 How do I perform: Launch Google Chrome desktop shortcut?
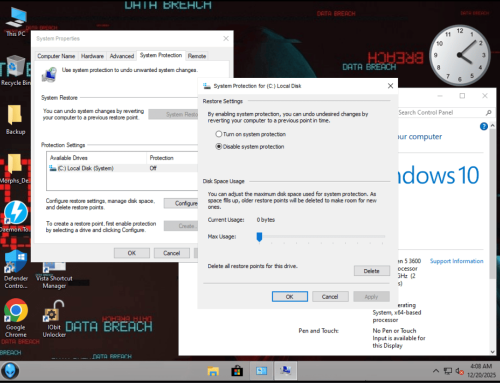pos(16,318)
